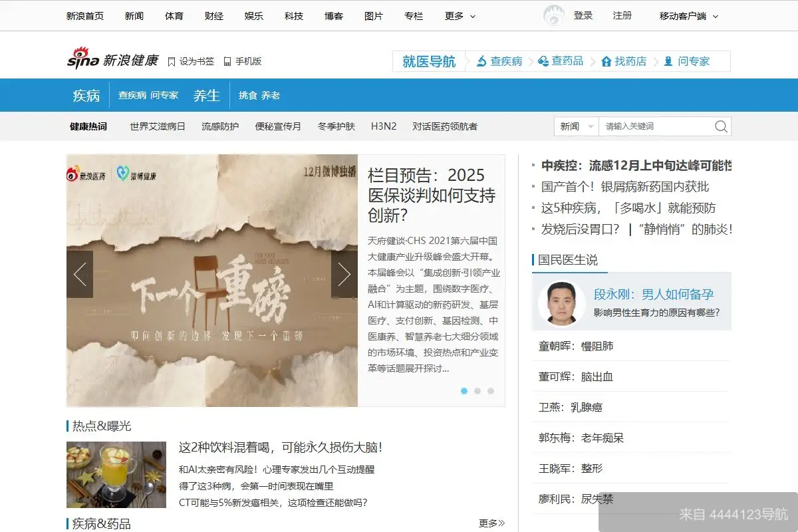The image size is (798, 532).
Task: Switch to the 养生 tab
Action: tap(207, 95)
